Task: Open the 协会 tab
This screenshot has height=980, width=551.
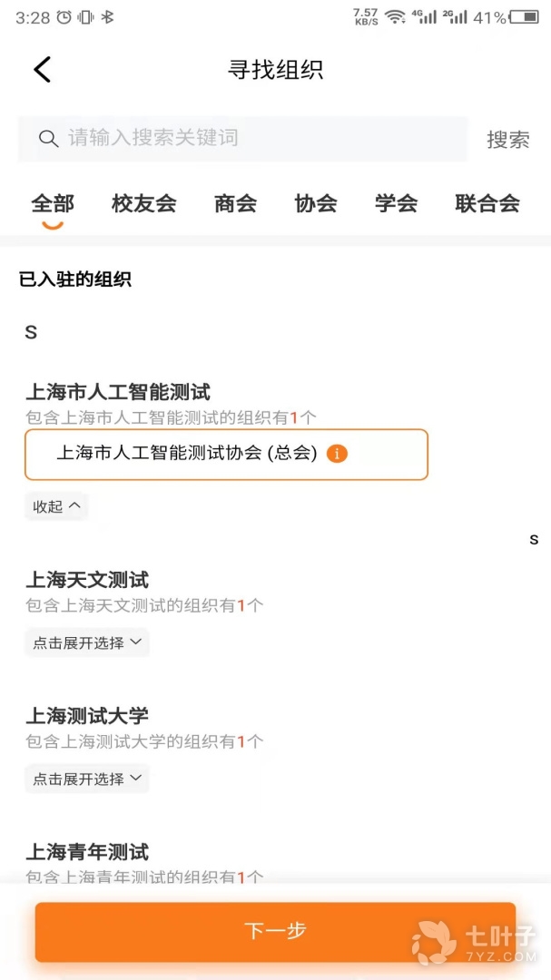Action: point(316,203)
